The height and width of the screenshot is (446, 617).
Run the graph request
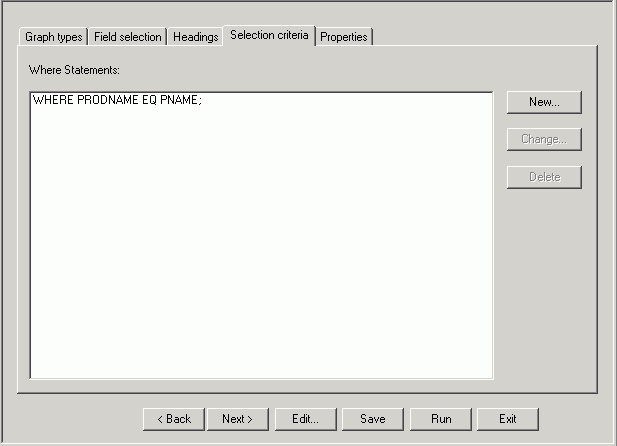pyautogui.click(x=441, y=419)
